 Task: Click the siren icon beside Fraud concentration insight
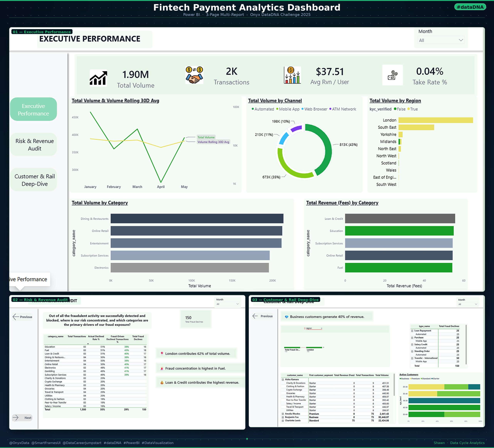pos(162,368)
